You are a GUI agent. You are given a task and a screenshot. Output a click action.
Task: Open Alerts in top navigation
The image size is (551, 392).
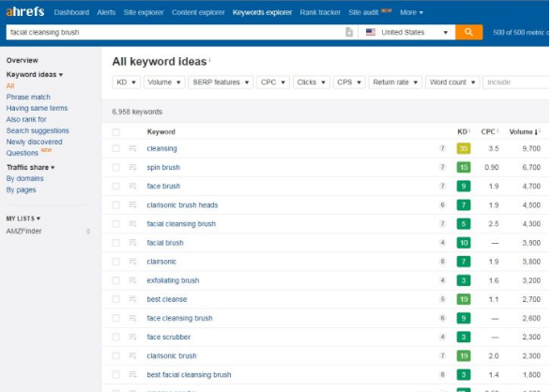point(106,12)
